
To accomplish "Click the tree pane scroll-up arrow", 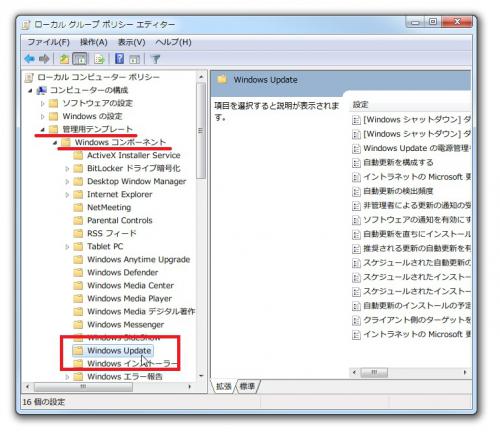I will pyautogui.click(x=201, y=77).
